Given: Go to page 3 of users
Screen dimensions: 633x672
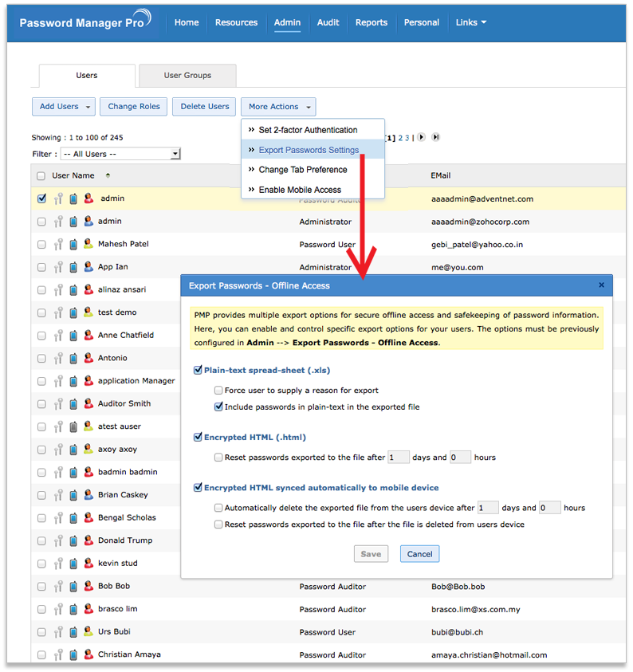Looking at the screenshot, I should click(x=407, y=138).
